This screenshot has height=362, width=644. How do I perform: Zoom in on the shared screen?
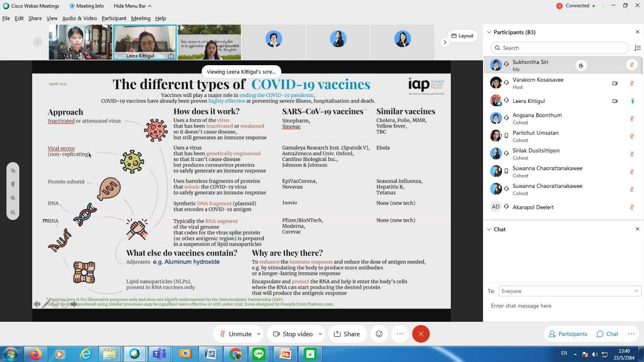pyautogui.click(x=13, y=198)
